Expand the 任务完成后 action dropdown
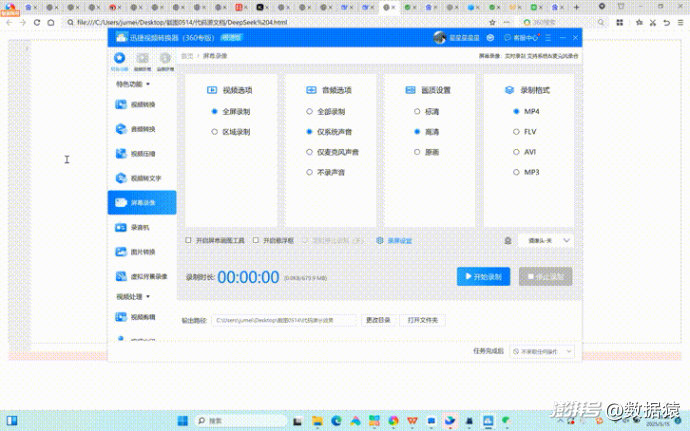690x431 pixels. (542, 351)
